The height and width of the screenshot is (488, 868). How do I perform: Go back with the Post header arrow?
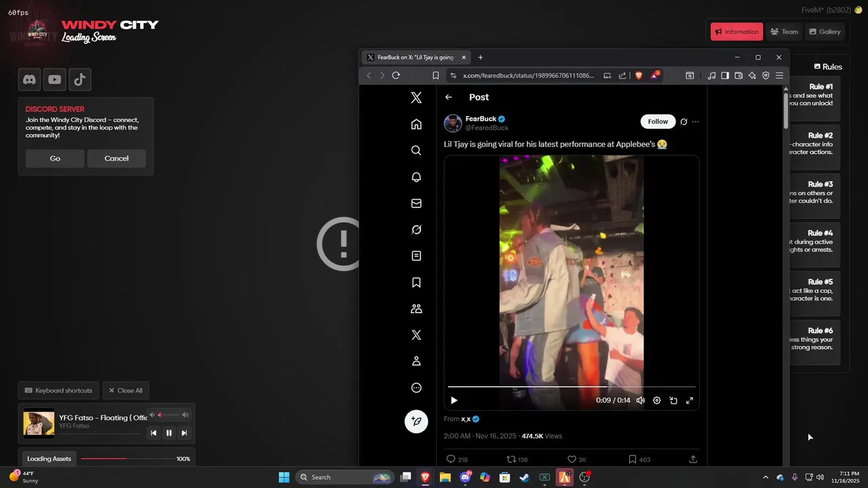click(448, 98)
